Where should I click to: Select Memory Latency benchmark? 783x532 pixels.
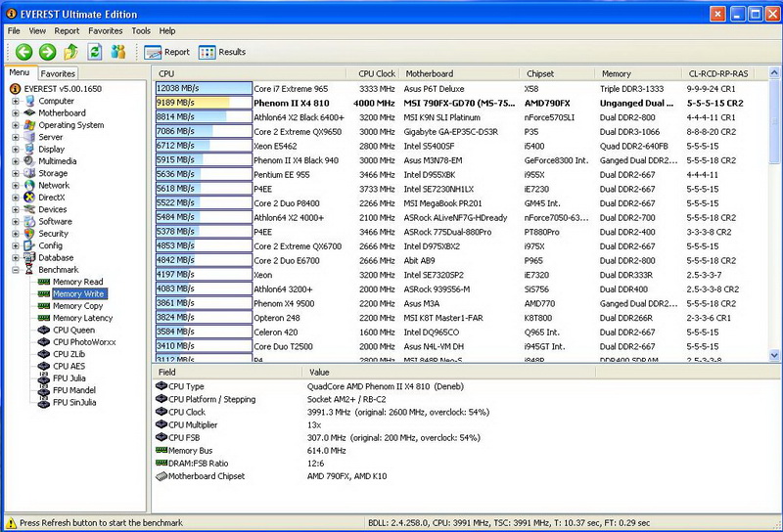(x=83, y=318)
